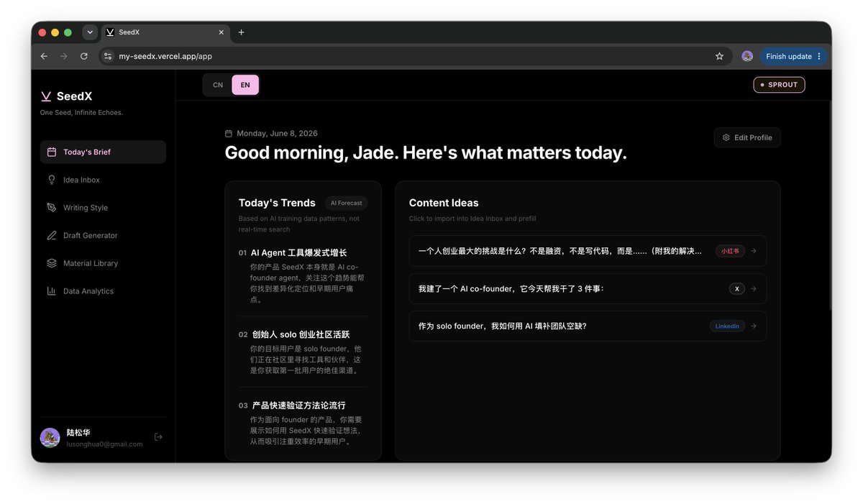Click the bar chart icon for Data Analytics

pyautogui.click(x=52, y=291)
